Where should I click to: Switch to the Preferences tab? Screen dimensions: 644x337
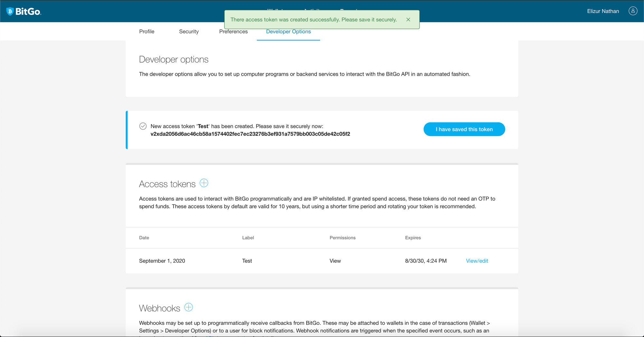pos(233,32)
